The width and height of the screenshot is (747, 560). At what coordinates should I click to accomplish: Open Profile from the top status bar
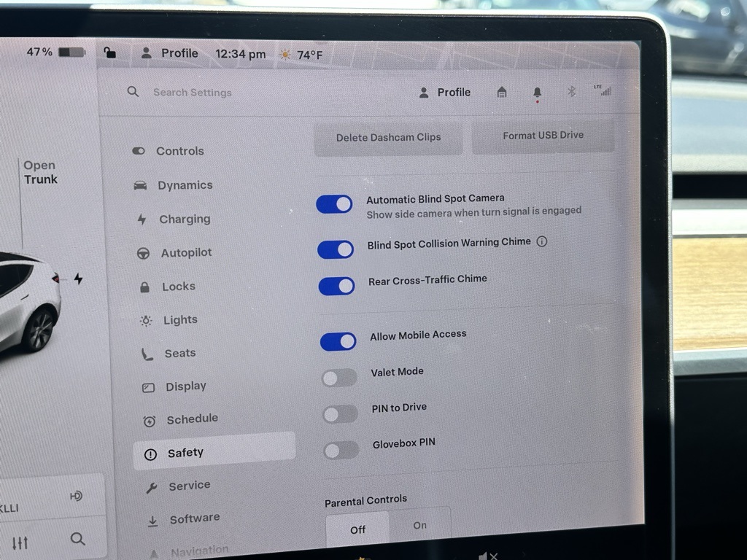(x=169, y=52)
